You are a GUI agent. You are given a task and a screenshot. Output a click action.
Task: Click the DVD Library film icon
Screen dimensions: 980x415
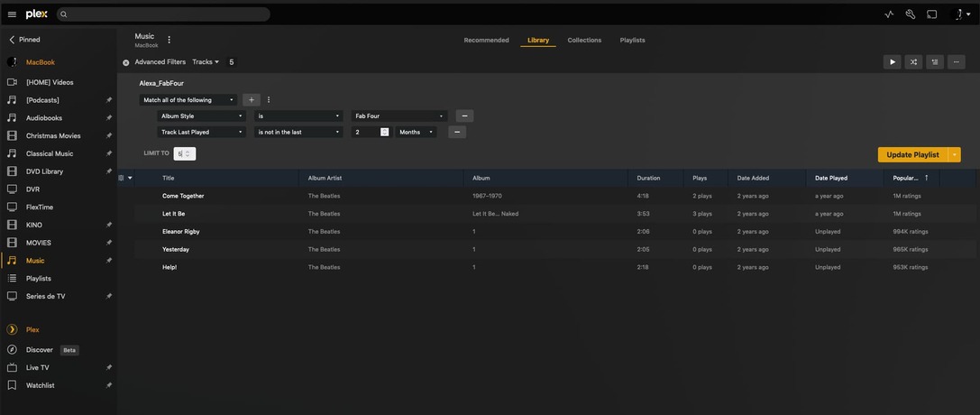pos(12,171)
